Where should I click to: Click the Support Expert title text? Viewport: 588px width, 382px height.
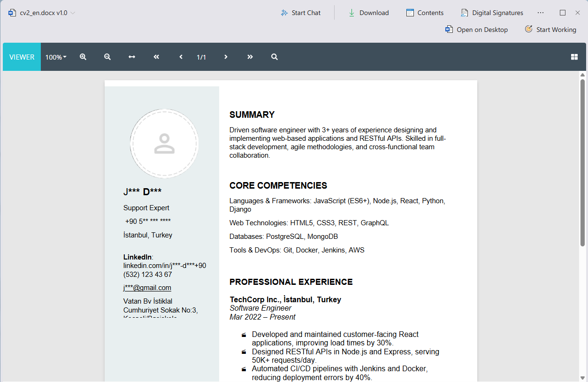[146, 208]
